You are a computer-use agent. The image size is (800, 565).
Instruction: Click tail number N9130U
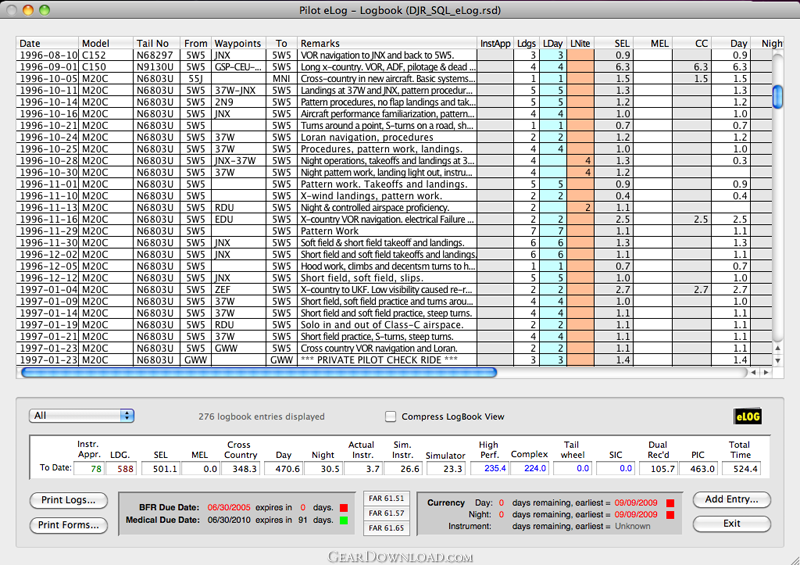(x=155, y=67)
